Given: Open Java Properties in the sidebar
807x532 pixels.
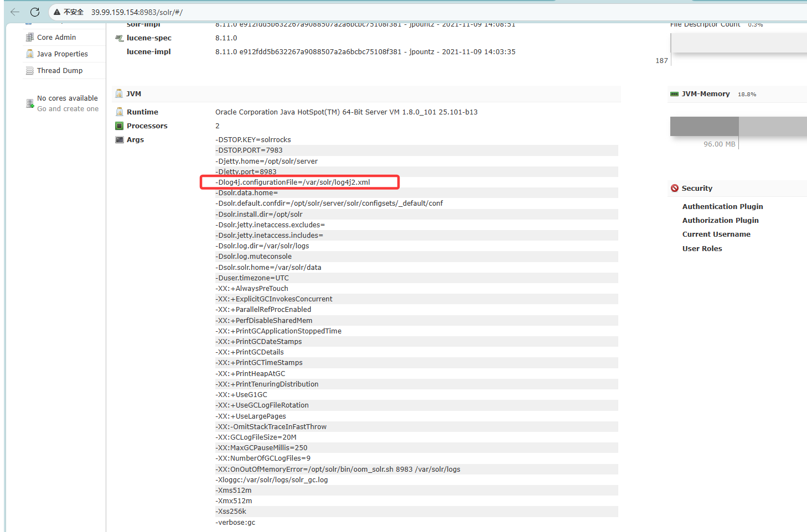Looking at the screenshot, I should click(62, 54).
